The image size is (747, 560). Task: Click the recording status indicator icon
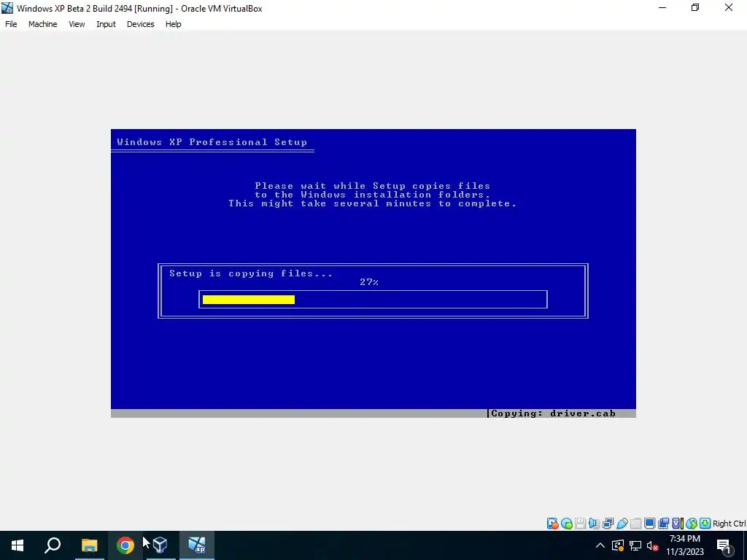663,524
